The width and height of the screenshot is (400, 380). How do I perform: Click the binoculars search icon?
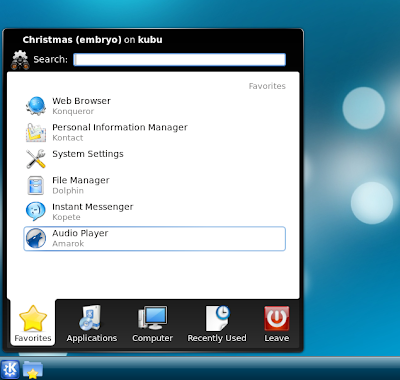[20, 60]
